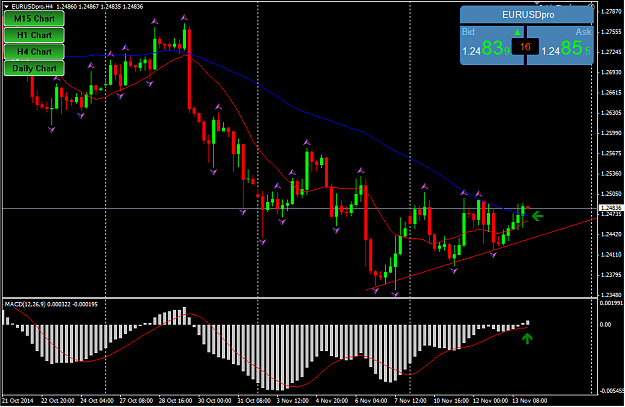Click MACD scale value 0.001991
Image resolution: width=625 pixels, height=407 pixels.
(611, 303)
